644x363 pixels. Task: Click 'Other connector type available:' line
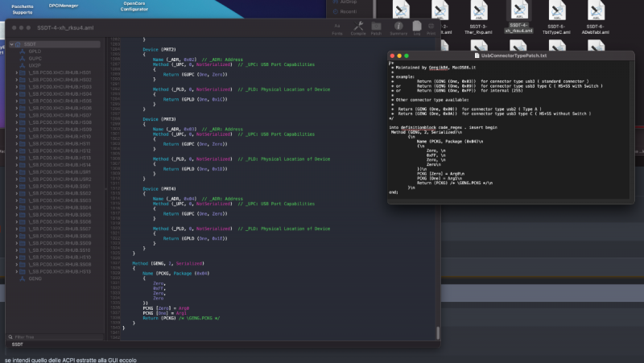tap(432, 100)
